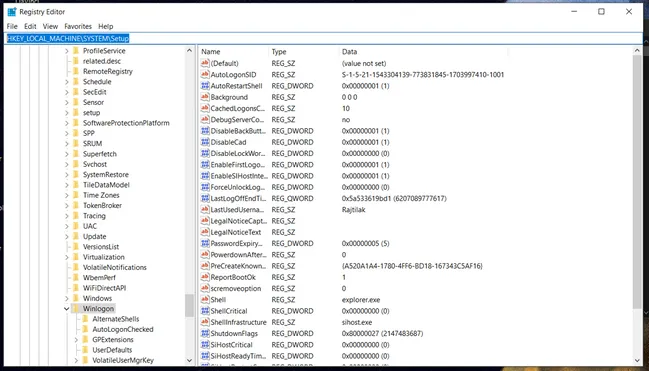Image resolution: width=649 pixels, height=371 pixels.
Task: Expand the TokenBroker key arrow
Action: click(67, 205)
